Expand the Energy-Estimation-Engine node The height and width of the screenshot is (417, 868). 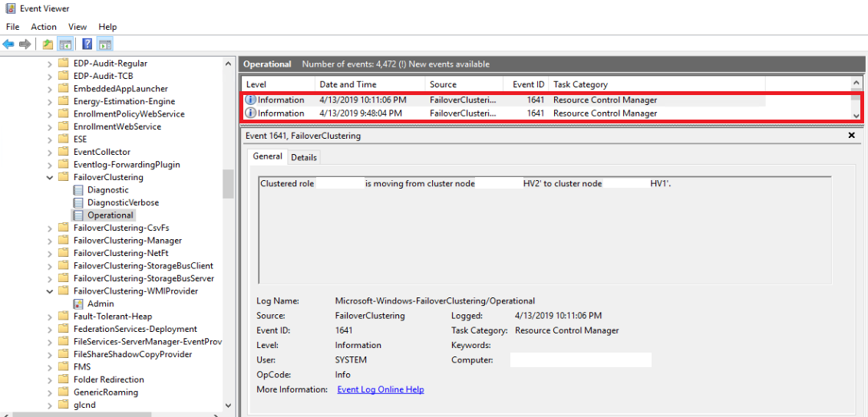50,101
